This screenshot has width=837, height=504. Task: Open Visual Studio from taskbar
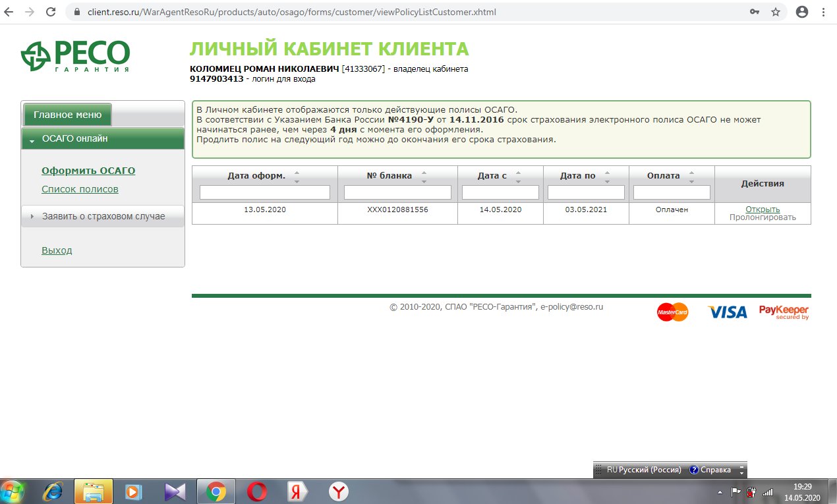[175, 491]
